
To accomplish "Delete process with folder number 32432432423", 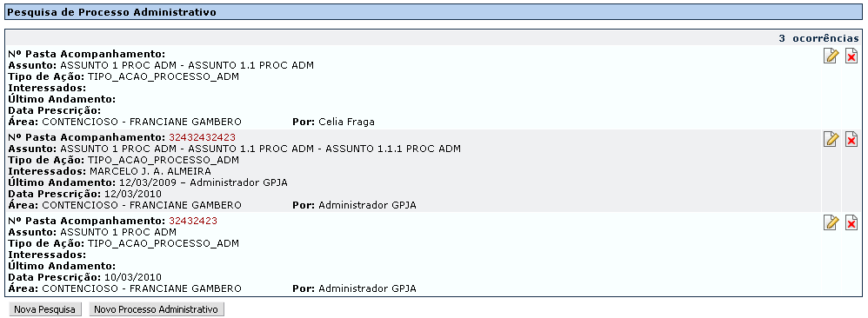I will pyautogui.click(x=851, y=139).
